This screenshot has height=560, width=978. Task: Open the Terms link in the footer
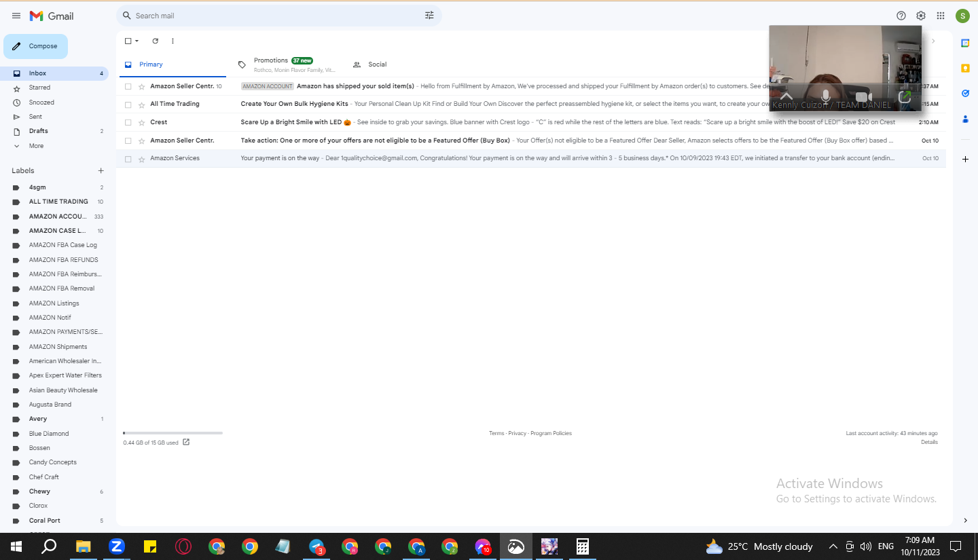click(x=496, y=433)
